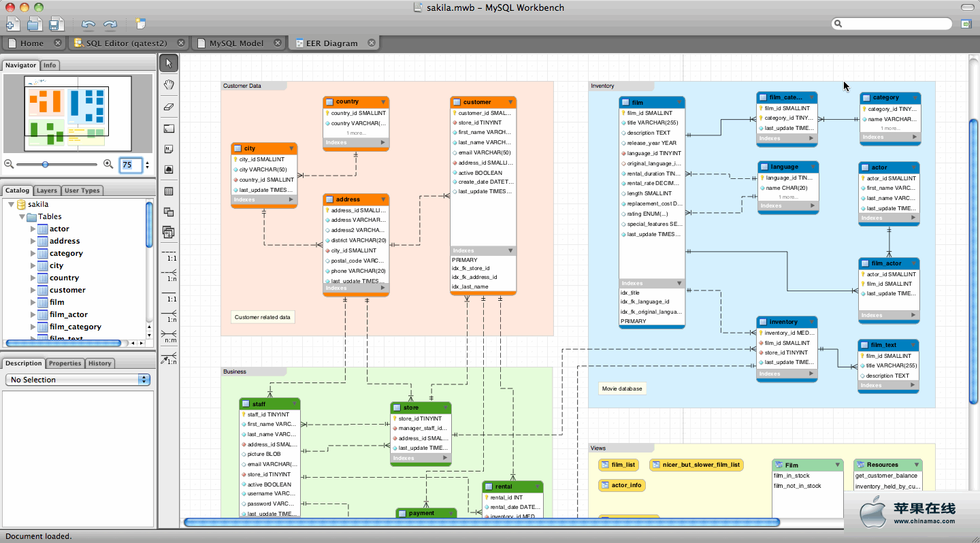Choose dashed 1:n non-identifying relationship tool
The width and height of the screenshot is (980, 543).
(x=169, y=275)
